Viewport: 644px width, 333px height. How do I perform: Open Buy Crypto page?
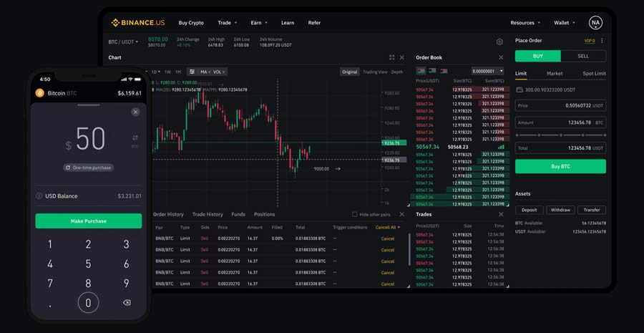point(191,23)
